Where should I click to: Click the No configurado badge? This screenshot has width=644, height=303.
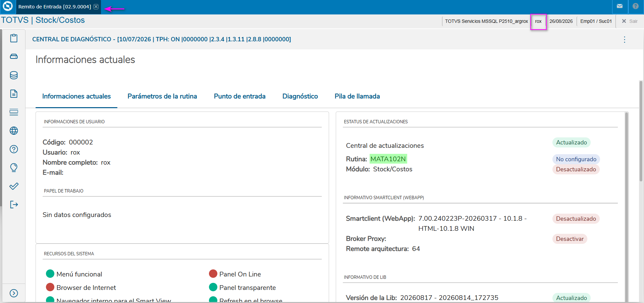576,159
